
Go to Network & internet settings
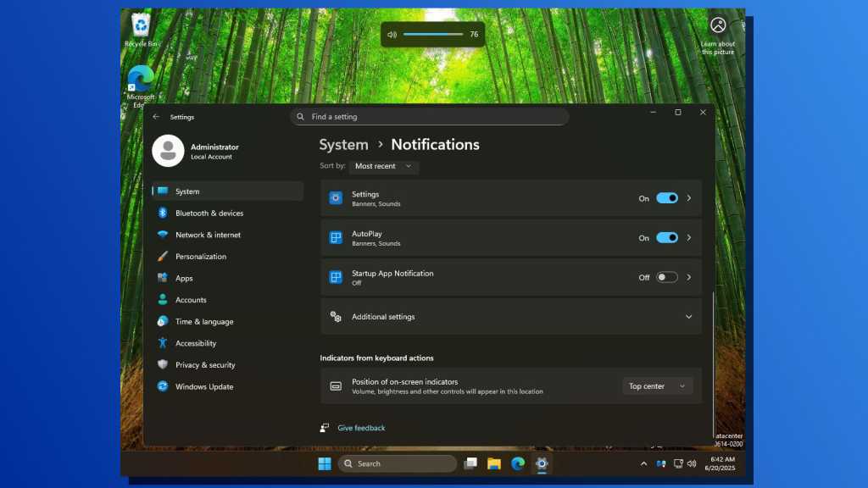pos(208,235)
